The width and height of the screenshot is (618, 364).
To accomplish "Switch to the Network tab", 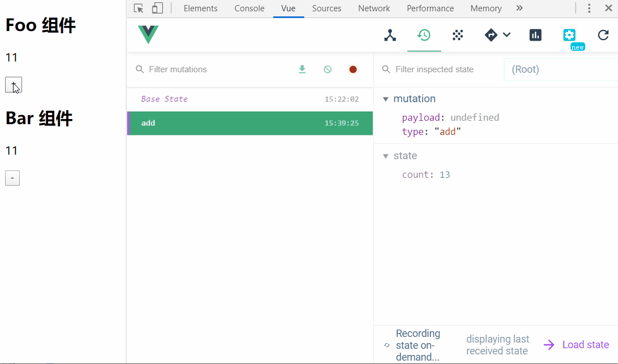I will (374, 8).
